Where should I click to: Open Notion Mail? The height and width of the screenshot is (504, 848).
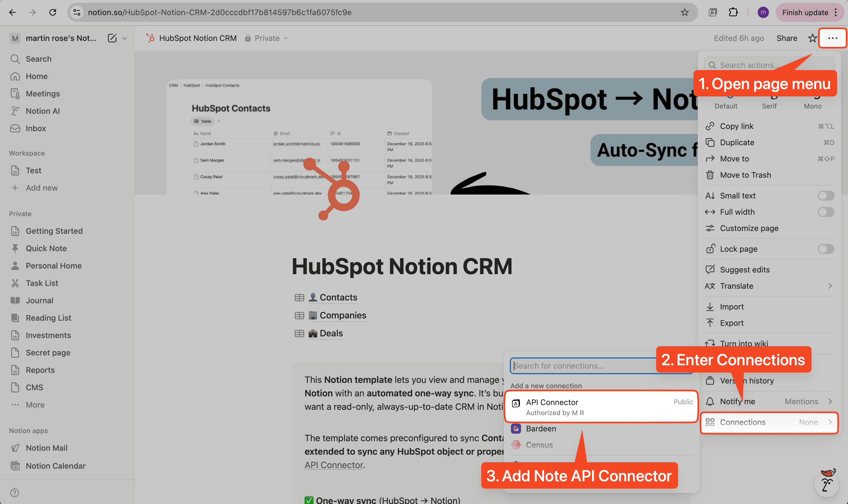[x=47, y=448]
